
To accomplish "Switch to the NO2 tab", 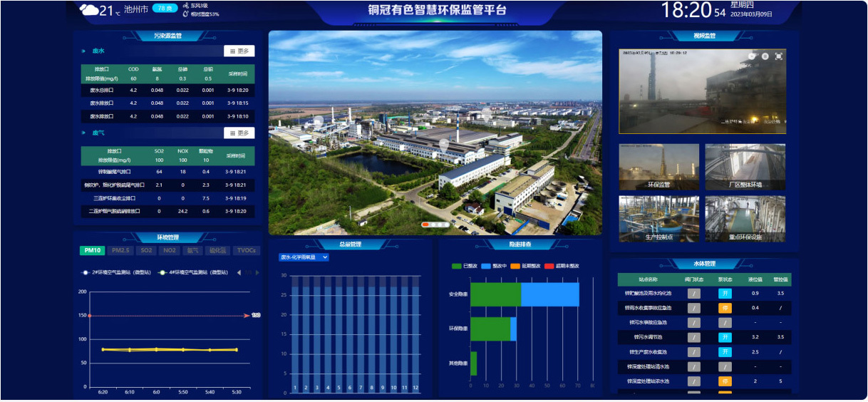I will [169, 250].
